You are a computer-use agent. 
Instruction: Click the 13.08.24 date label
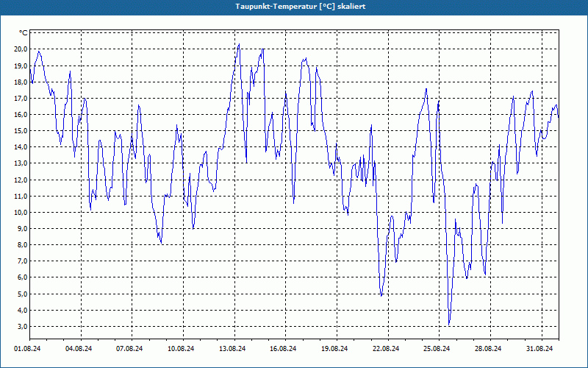232,349
